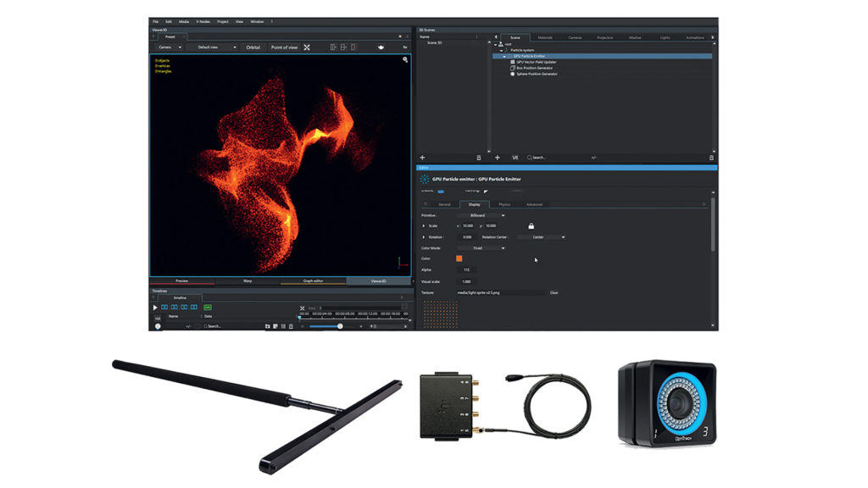This screenshot has width=868, height=488.
Task: Select the Sphere Position Generator node
Action: coord(538,74)
